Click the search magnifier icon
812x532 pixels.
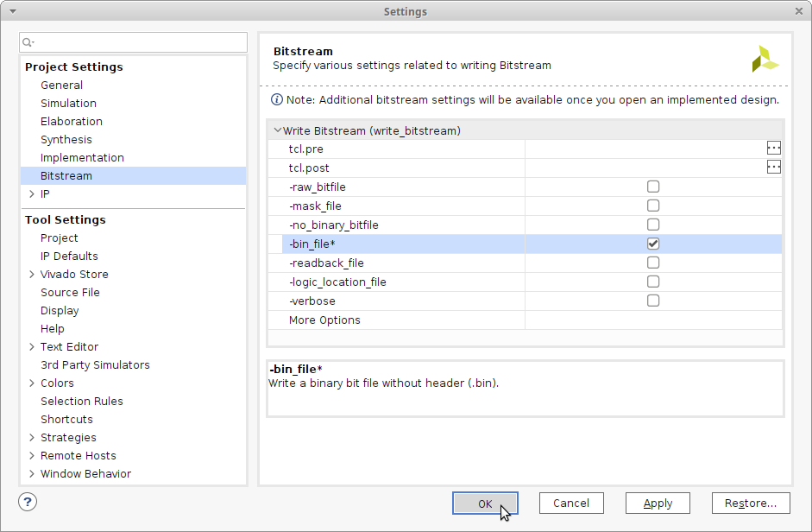[28, 42]
